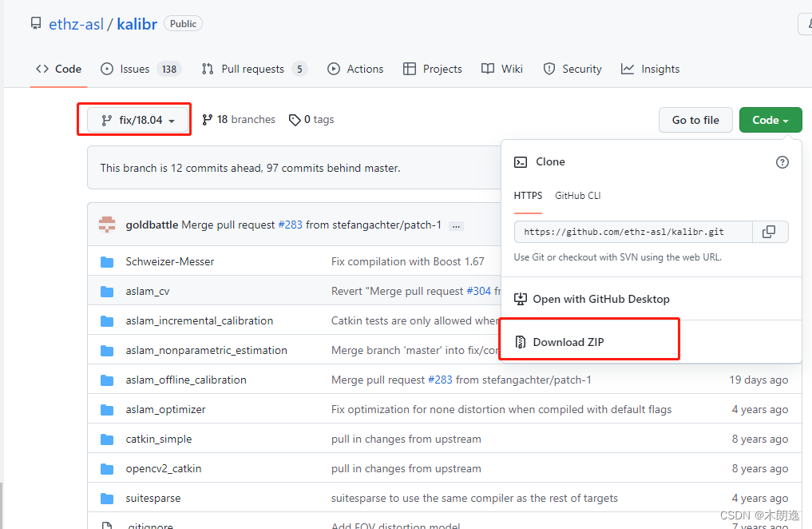Viewport: 812px width, 529px height.
Task: Expand the commit message ellipsis button
Action: coord(456,226)
